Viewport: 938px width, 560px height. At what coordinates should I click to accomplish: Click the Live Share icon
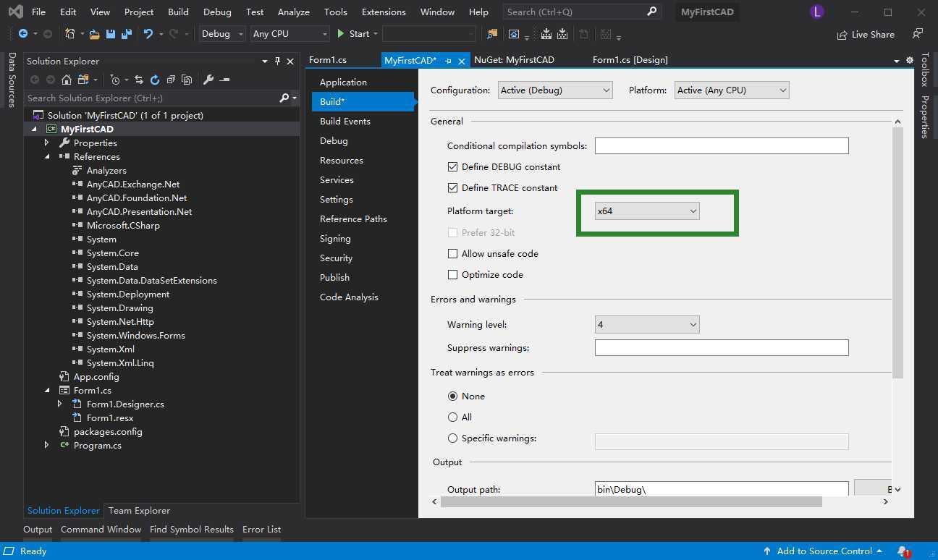point(842,35)
